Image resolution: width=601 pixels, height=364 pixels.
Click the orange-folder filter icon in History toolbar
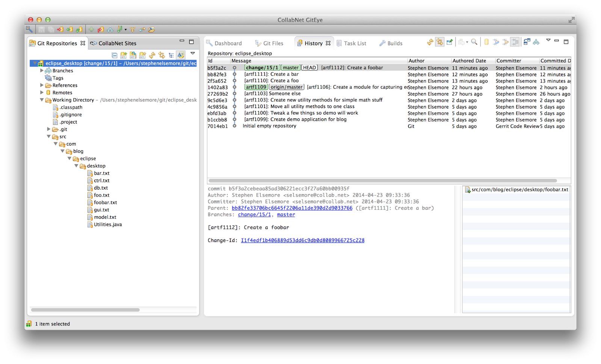point(505,42)
